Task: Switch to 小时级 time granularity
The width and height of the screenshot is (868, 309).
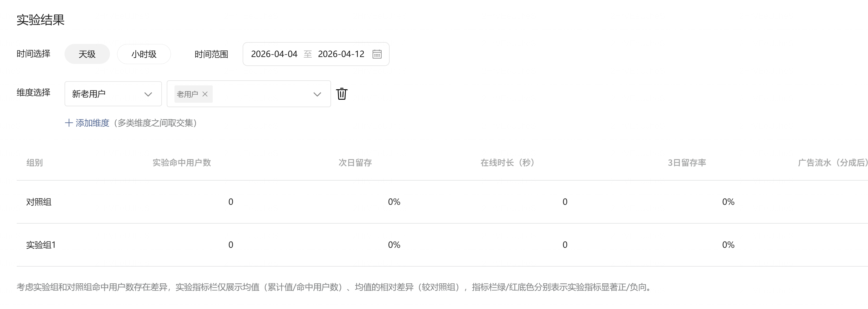Action: 144,54
